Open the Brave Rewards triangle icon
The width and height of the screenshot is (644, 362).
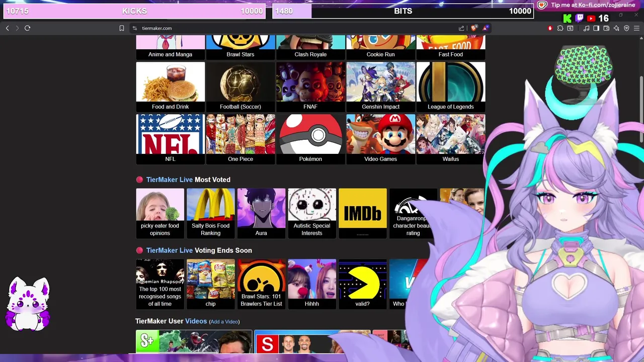click(485, 28)
